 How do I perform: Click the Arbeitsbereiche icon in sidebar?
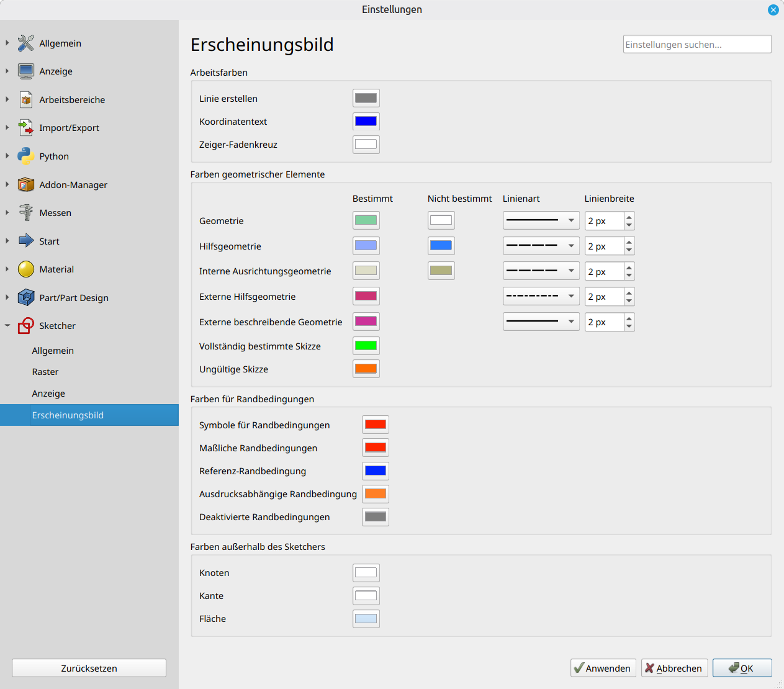click(26, 99)
